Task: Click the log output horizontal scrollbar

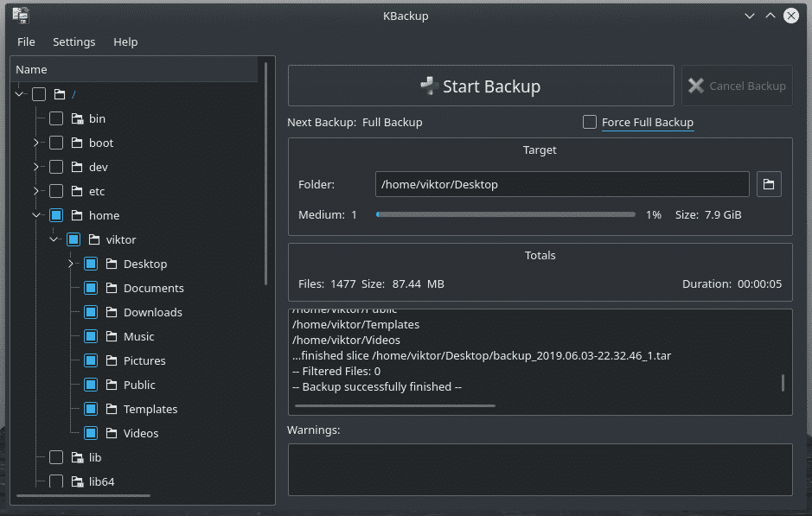Action: [x=395, y=406]
